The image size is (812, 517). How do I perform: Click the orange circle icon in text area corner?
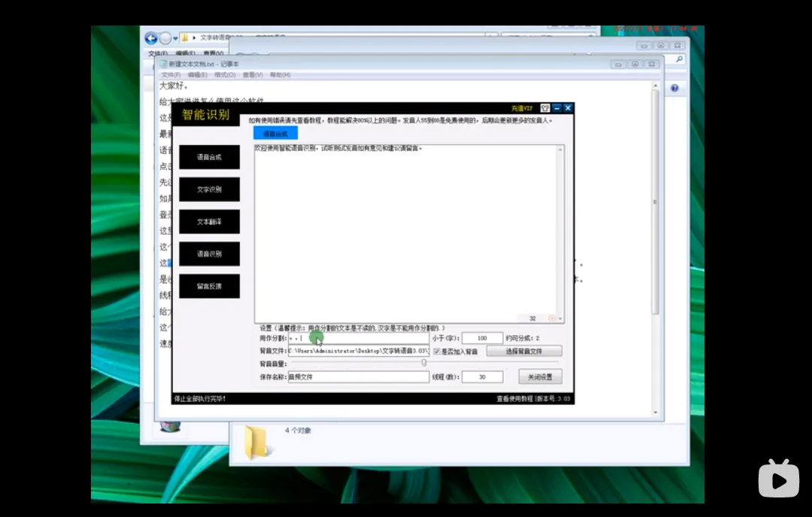pos(552,319)
